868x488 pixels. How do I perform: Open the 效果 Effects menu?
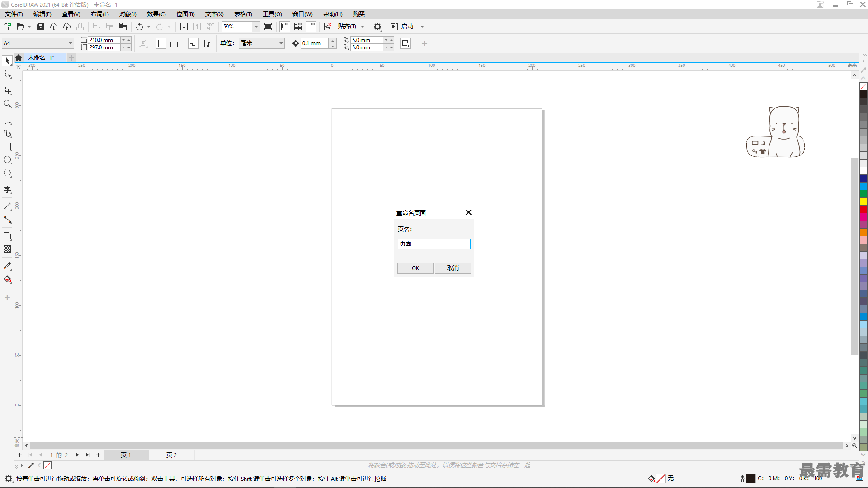[156, 14]
